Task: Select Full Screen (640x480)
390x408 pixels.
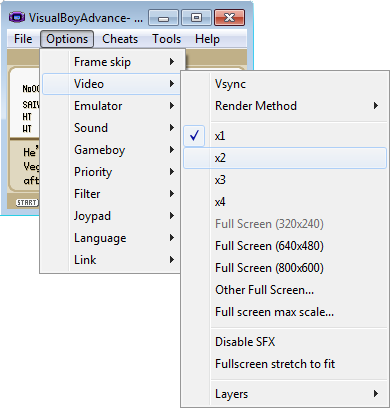Action: point(285,246)
